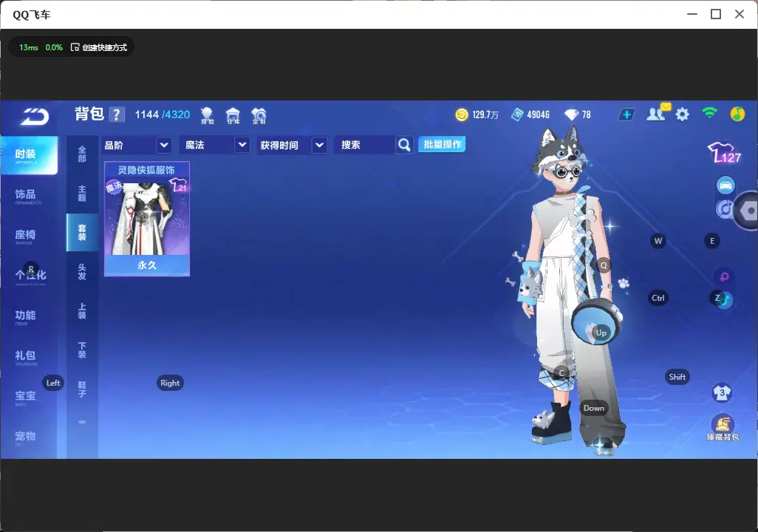
Task: Select the 宝宝 baby tab
Action: pos(26,397)
